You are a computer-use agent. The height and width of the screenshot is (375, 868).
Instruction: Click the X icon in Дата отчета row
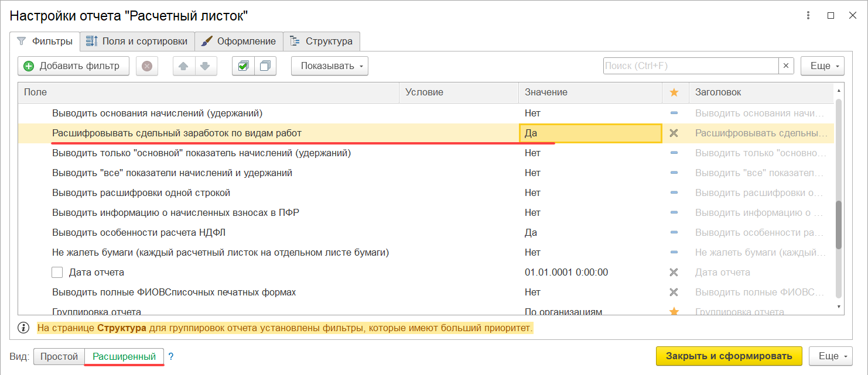coord(674,272)
